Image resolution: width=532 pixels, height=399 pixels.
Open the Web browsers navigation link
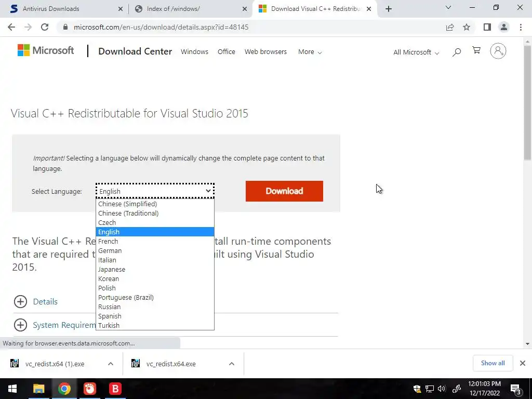(265, 51)
